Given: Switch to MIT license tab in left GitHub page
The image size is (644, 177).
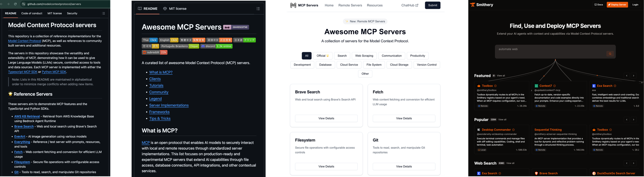Looking at the screenshot, I should (54, 14).
